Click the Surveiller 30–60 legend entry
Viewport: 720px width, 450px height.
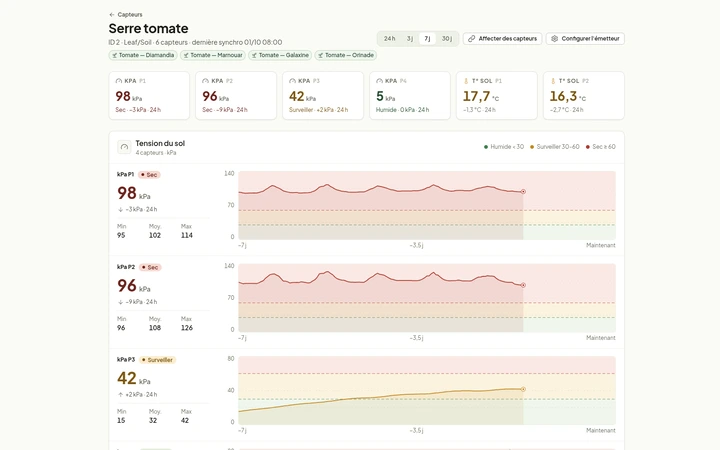pyautogui.click(x=555, y=147)
